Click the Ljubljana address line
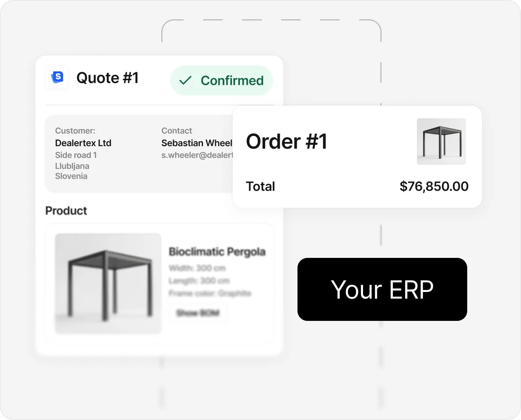Image resolution: width=521 pixels, height=420 pixels. (x=72, y=166)
